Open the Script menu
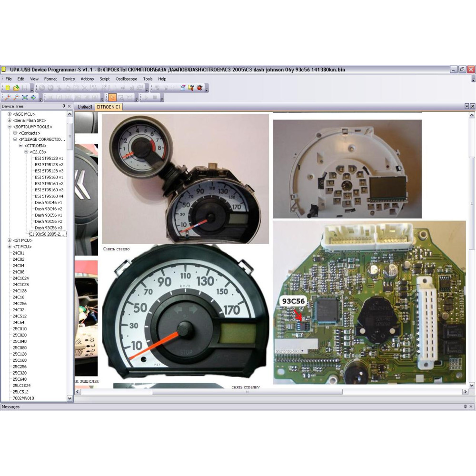 click(x=104, y=79)
